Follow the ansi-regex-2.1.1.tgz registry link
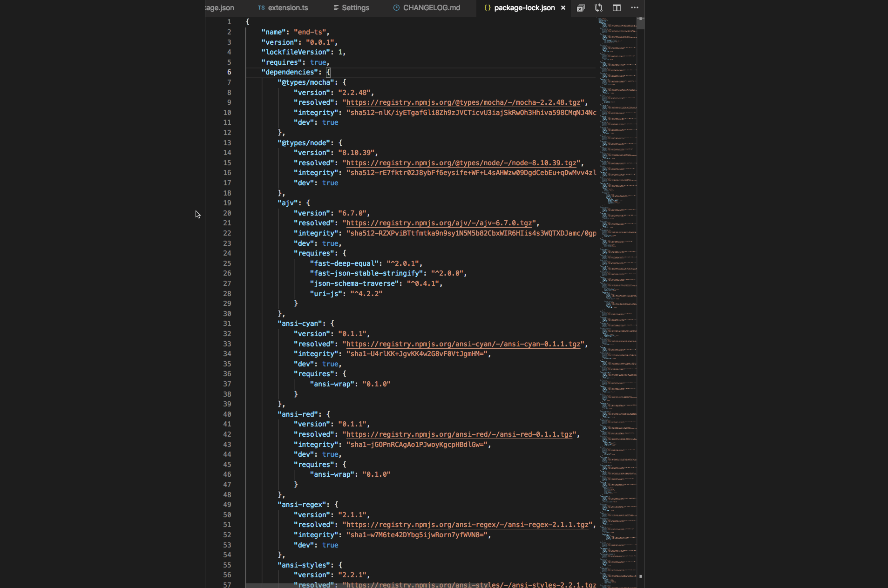The height and width of the screenshot is (588, 888). (468, 525)
